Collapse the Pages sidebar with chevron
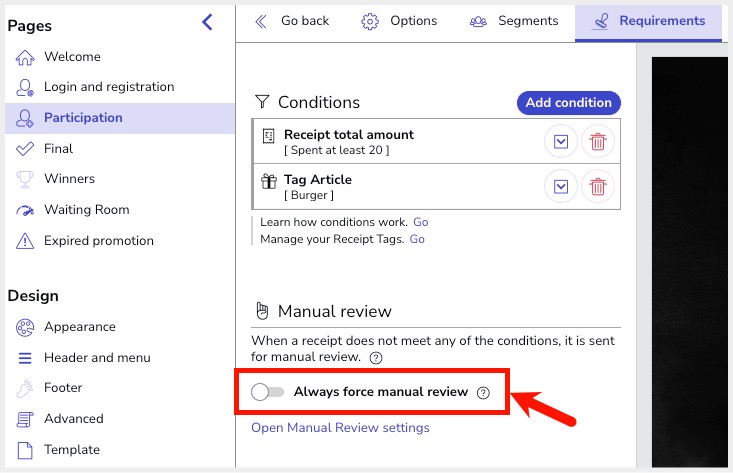Screen dimensions: 733x473 pos(207,22)
